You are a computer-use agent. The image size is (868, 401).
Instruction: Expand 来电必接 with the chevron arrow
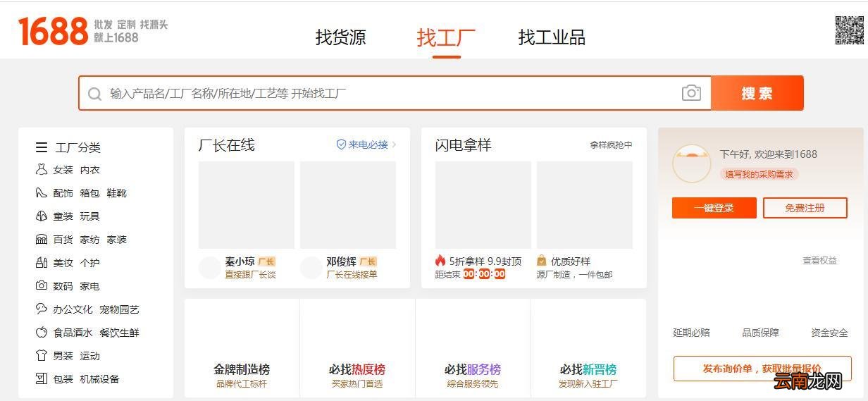pyautogui.click(x=394, y=144)
